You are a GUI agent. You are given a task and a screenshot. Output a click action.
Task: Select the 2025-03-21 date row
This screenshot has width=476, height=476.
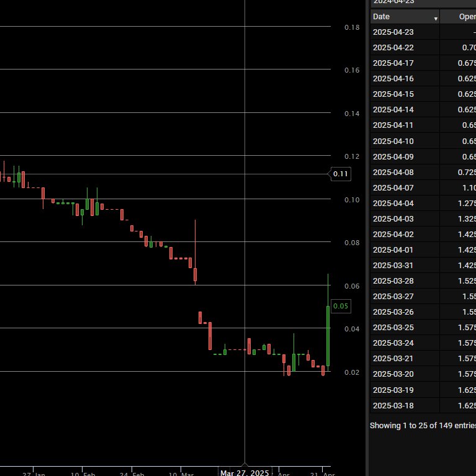tap(423, 357)
